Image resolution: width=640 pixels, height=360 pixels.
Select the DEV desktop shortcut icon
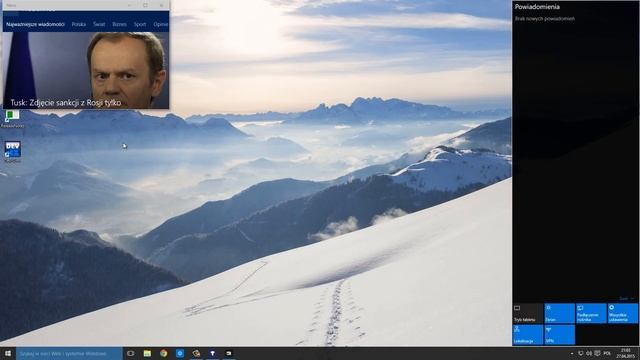tap(13, 149)
